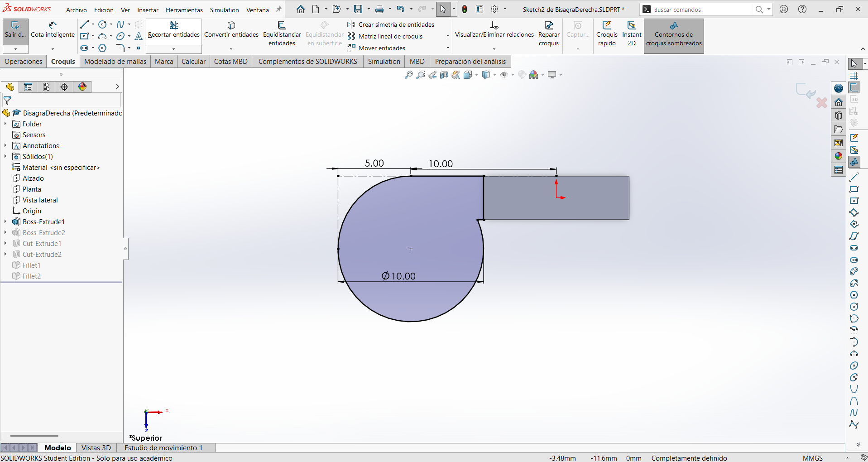Toggle the Salir del croquis button
The height and width of the screenshot is (462, 868).
pos(15,30)
